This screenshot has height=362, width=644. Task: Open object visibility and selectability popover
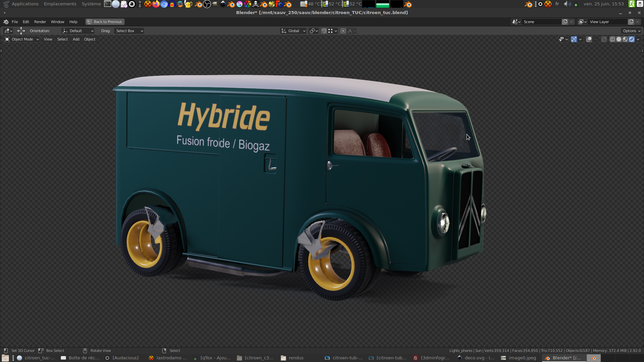[x=563, y=39]
